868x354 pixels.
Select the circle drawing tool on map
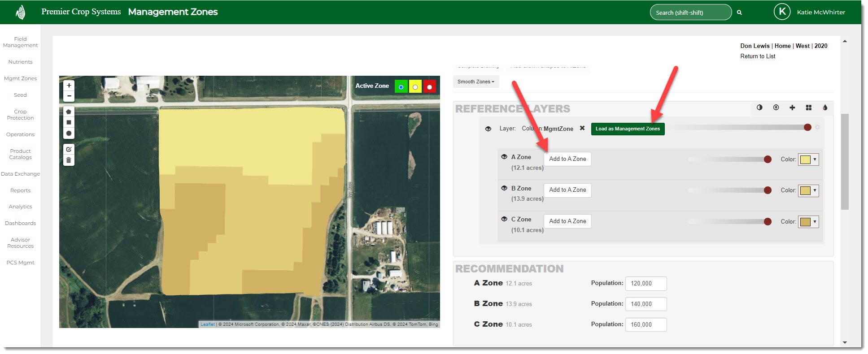(x=69, y=133)
